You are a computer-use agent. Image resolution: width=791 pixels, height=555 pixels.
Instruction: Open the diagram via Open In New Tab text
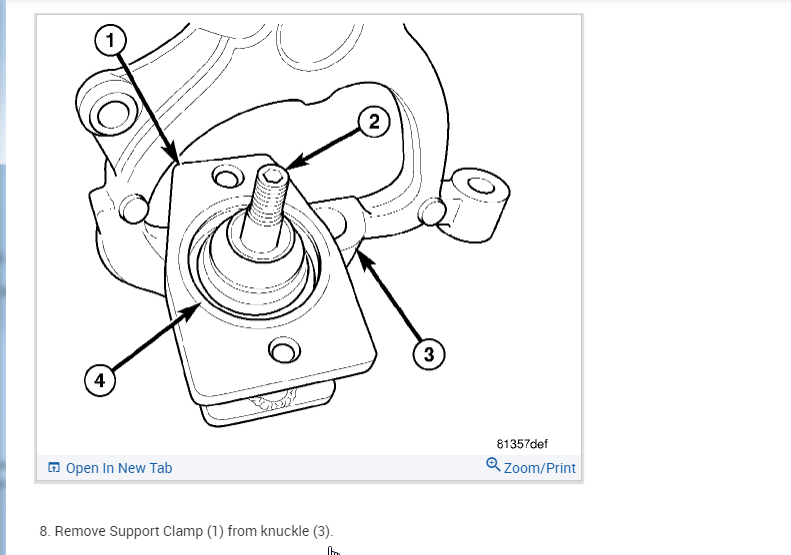tap(119, 468)
